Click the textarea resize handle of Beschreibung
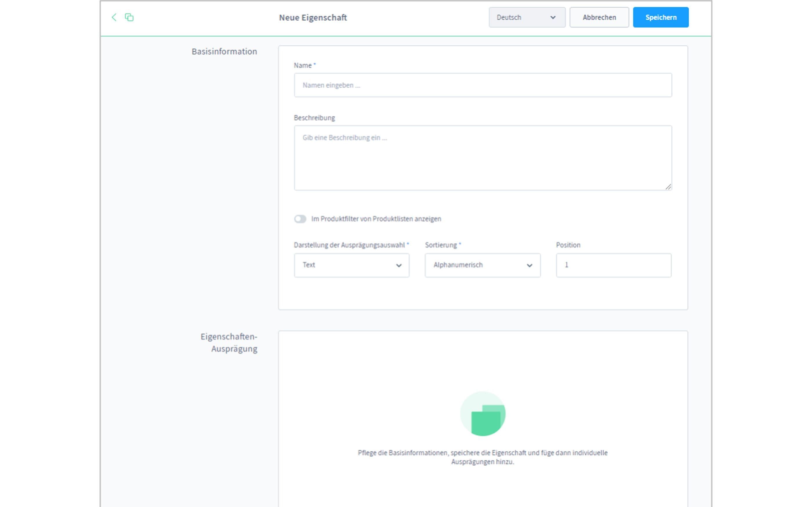The height and width of the screenshot is (507, 812). [x=669, y=187]
